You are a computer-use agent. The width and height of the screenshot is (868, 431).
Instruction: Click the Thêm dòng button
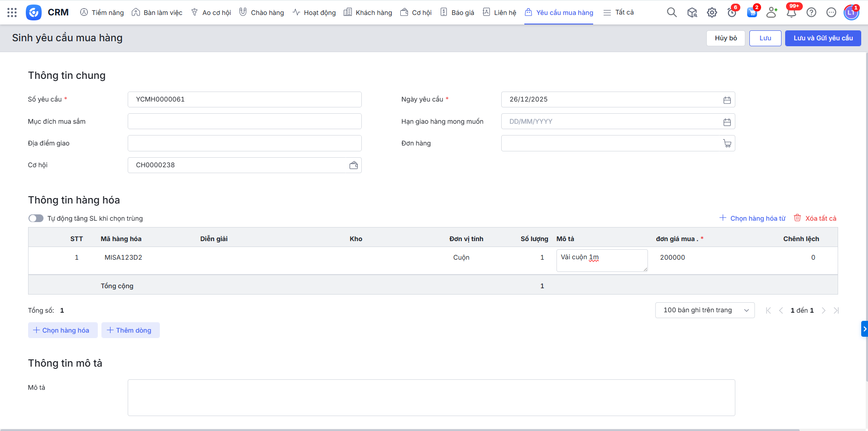coord(130,330)
